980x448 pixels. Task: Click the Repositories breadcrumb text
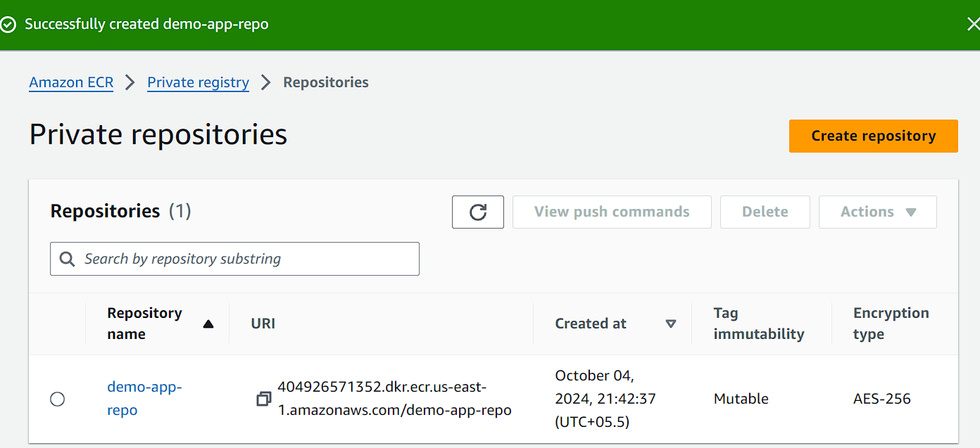pyautogui.click(x=326, y=82)
